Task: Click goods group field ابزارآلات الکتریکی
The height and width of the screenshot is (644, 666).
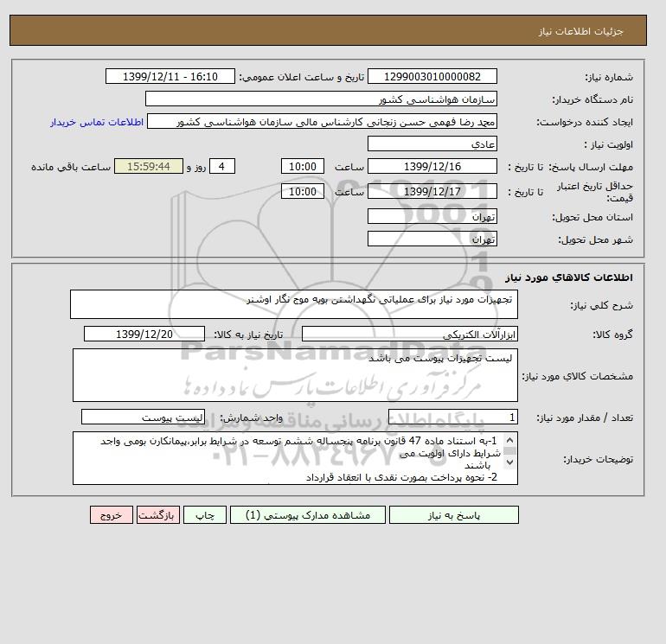Action: 409,334
